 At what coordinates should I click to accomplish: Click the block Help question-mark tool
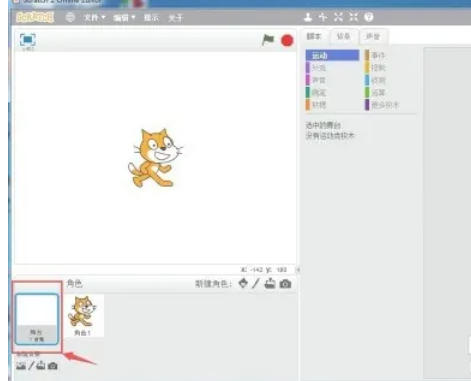(369, 17)
